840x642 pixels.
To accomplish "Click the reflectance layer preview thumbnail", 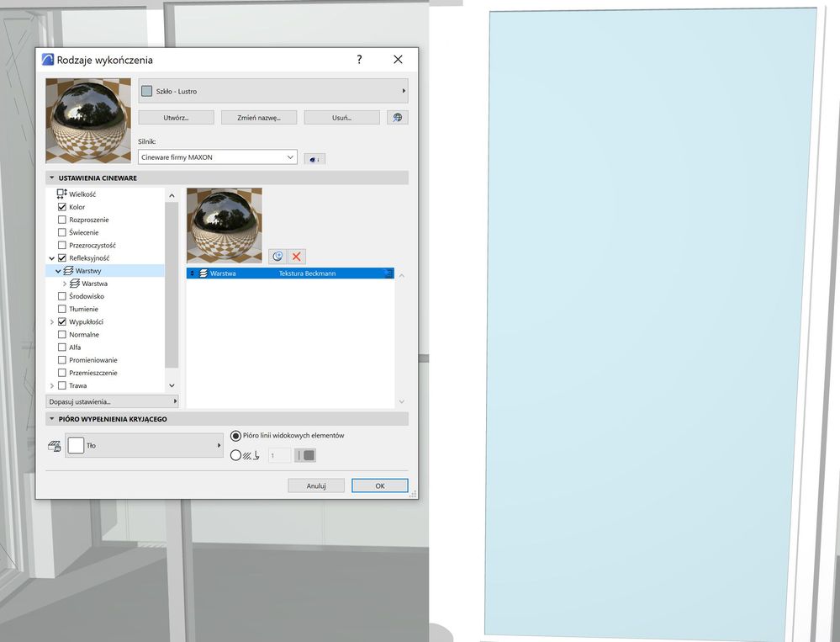I will click(x=225, y=225).
